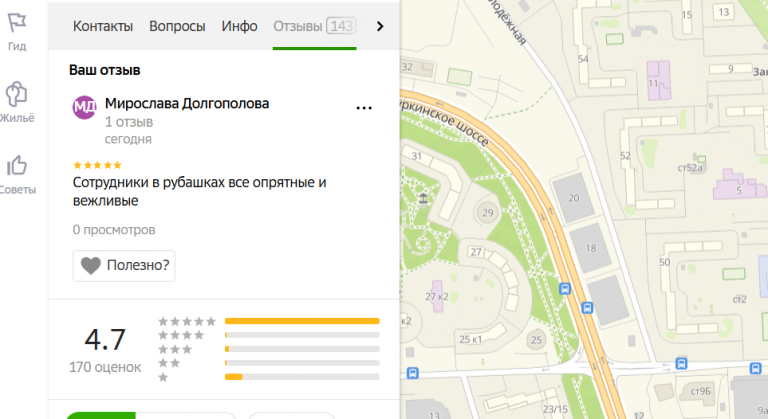Select building 25 к1 on the map
The image size is (768, 419).
click(x=470, y=339)
